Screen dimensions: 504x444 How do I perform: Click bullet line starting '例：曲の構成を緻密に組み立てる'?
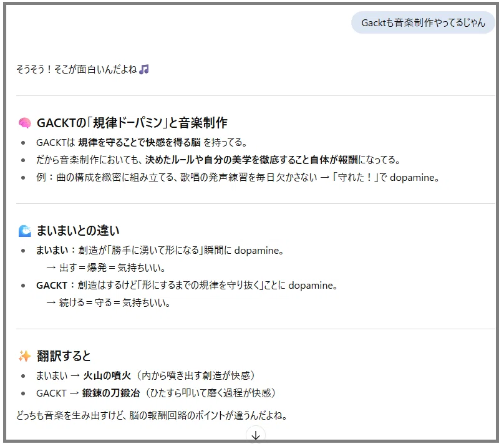click(238, 177)
